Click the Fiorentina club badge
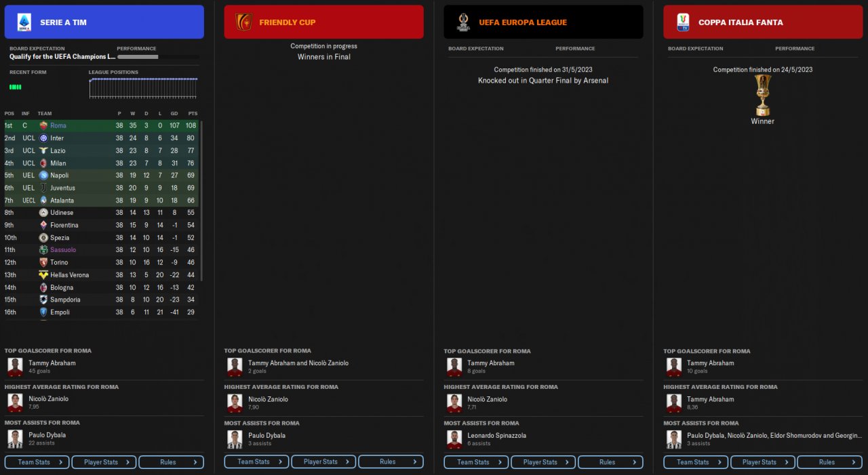 [x=43, y=225]
